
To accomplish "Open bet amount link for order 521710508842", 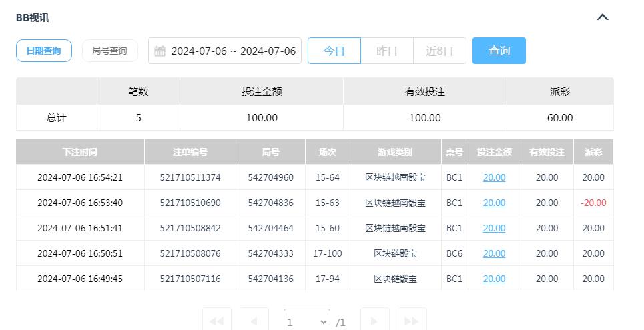I will click(x=494, y=228).
